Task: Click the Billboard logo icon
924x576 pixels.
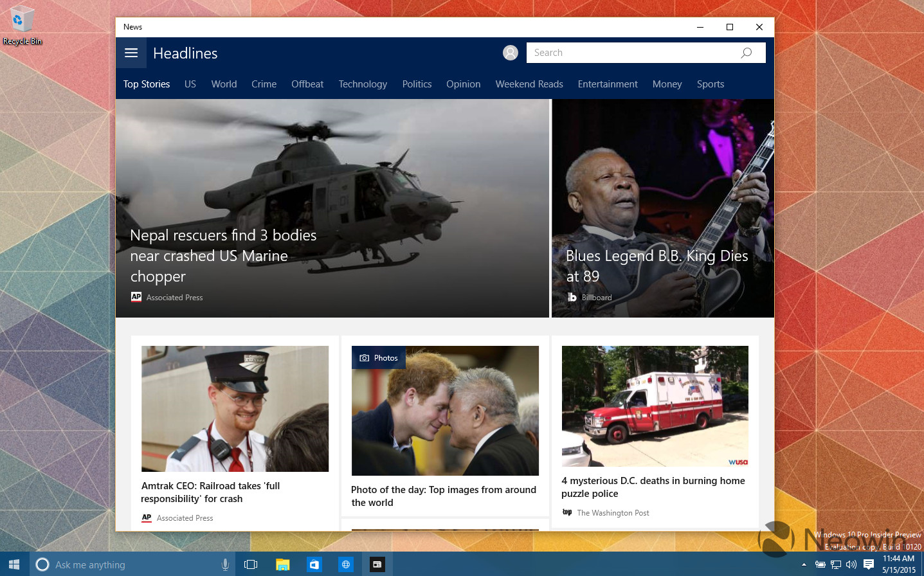Action: 572,296
